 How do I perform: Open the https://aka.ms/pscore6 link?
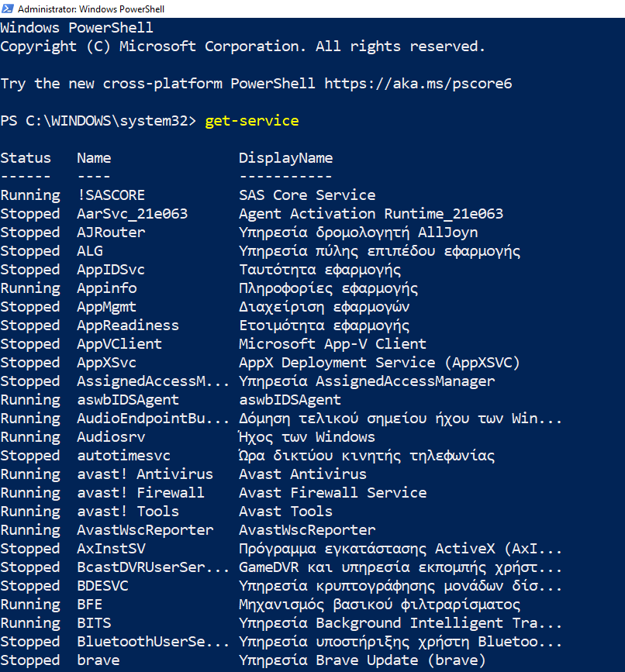418,84
